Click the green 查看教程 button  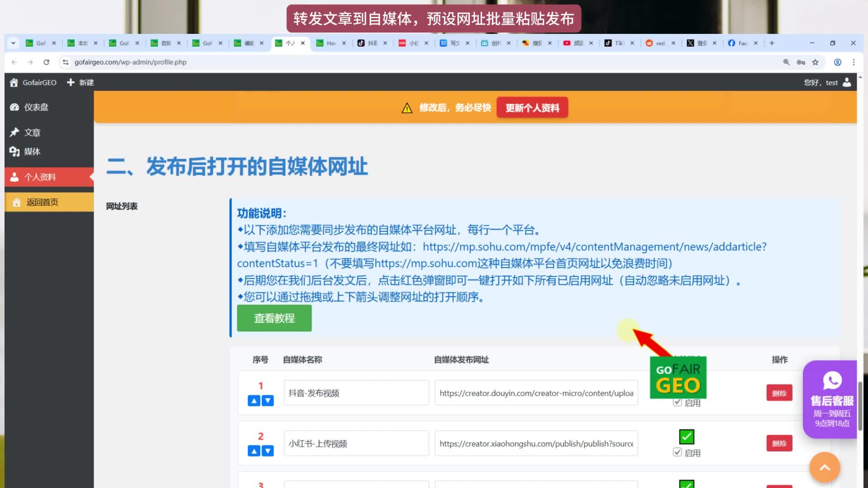click(274, 318)
